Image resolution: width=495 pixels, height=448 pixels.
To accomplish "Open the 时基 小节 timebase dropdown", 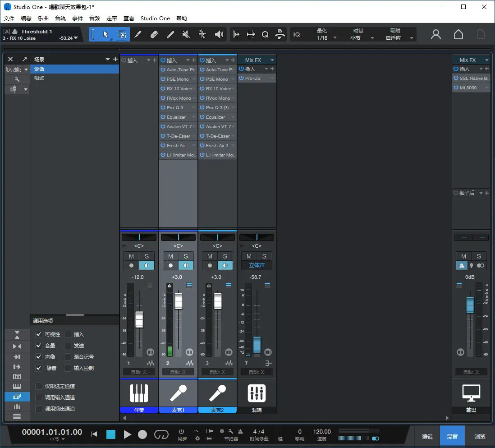I will 372,38.
